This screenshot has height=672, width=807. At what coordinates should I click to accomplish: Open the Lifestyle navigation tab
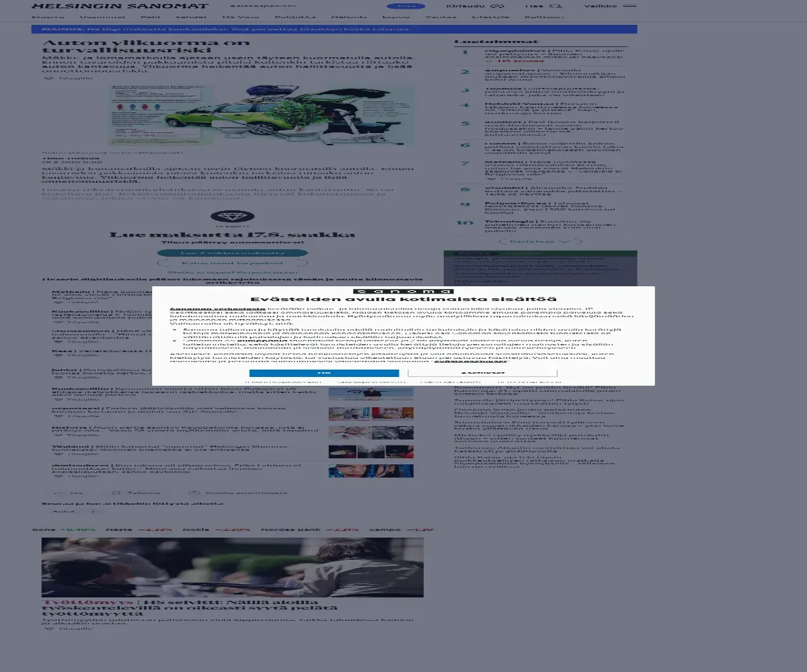(490, 17)
